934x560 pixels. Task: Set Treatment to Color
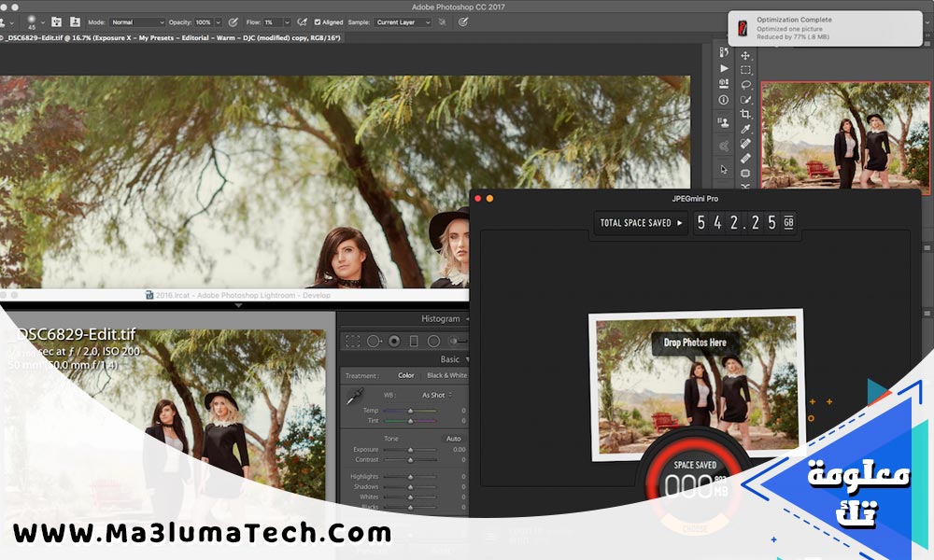405,375
